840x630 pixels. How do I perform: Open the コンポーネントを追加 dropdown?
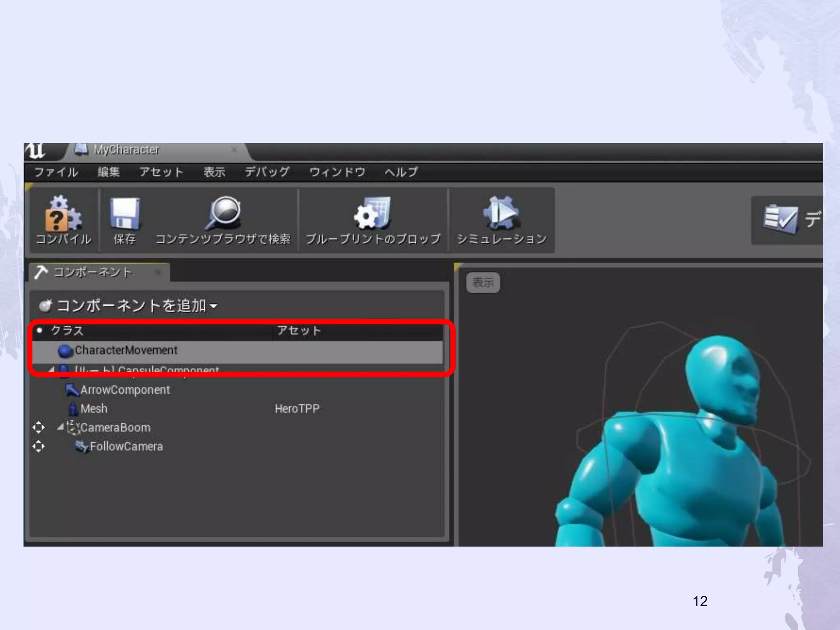pos(128,306)
